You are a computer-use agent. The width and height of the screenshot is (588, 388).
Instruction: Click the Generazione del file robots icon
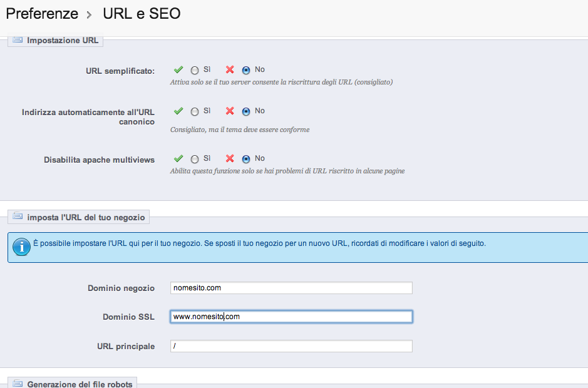click(x=18, y=384)
